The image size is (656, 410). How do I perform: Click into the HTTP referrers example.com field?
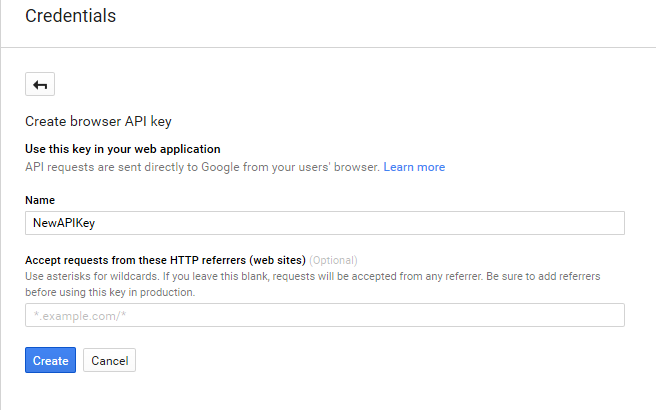[325, 315]
